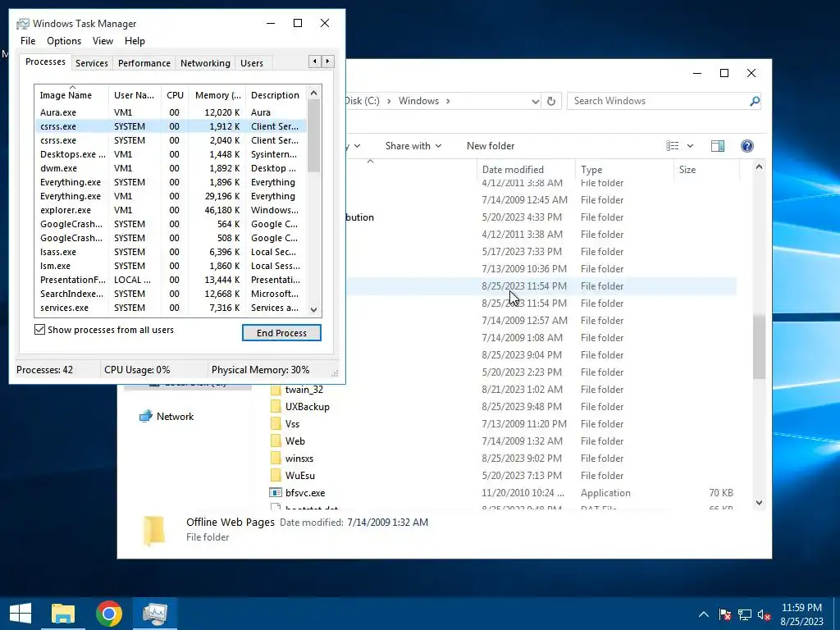Switch to the Performance tab
Screen dimensions: 840x630
[x=144, y=63]
